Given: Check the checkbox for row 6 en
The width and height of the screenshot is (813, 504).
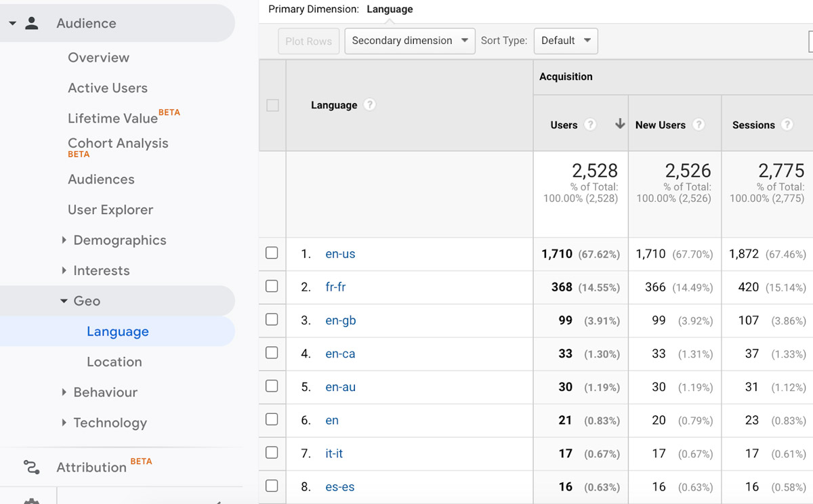Looking at the screenshot, I should 272,419.
